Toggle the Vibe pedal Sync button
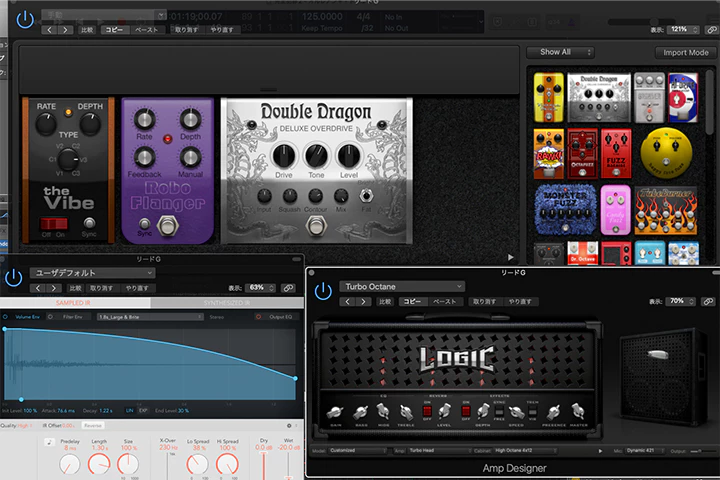 [89, 223]
